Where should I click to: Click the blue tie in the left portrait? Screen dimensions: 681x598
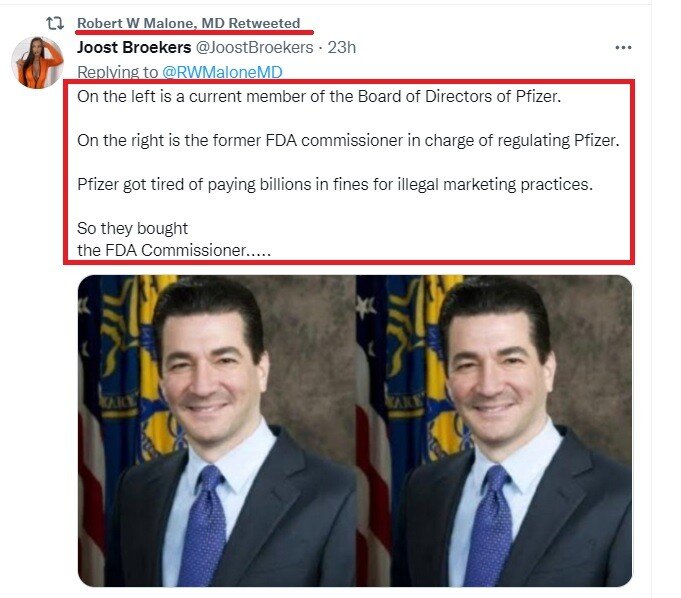pos(204,525)
